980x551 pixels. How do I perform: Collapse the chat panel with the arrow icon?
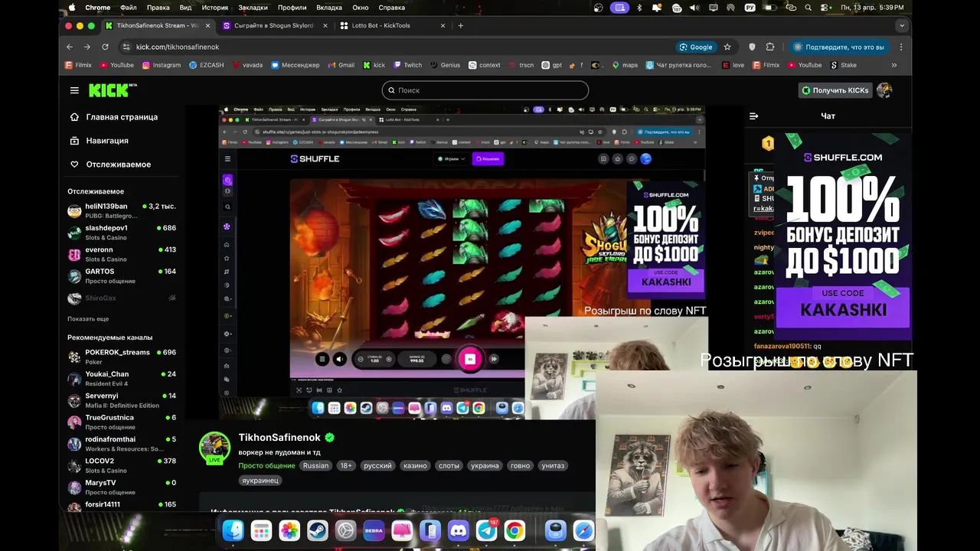click(x=753, y=116)
